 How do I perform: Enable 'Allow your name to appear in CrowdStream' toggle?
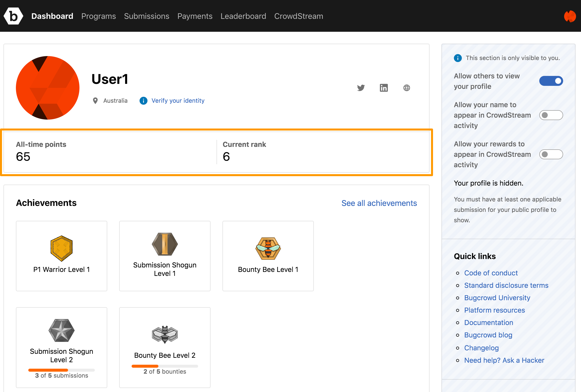click(551, 115)
